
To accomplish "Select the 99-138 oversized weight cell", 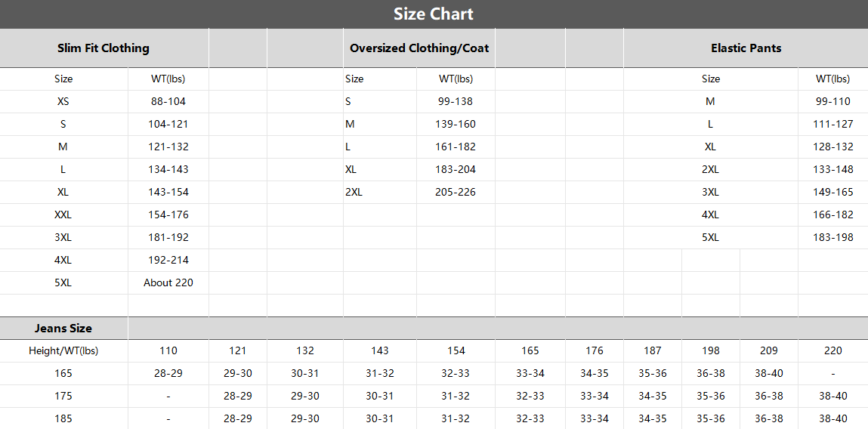I will 456,101.
